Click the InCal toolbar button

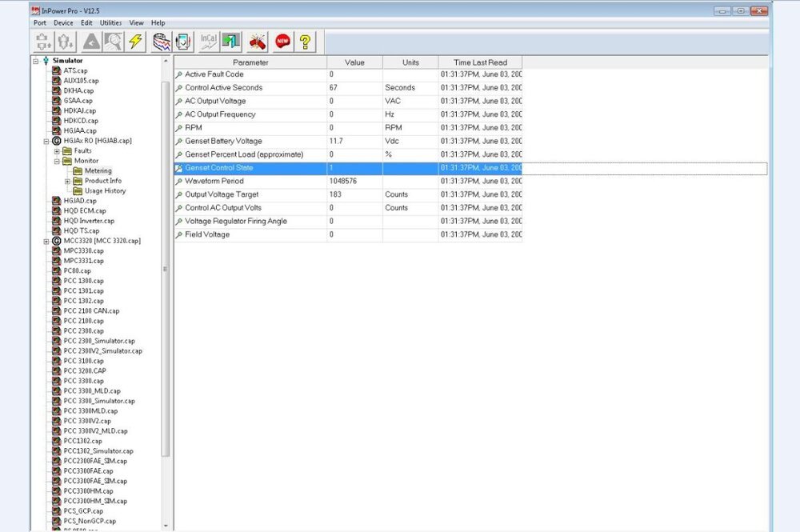click(x=209, y=42)
